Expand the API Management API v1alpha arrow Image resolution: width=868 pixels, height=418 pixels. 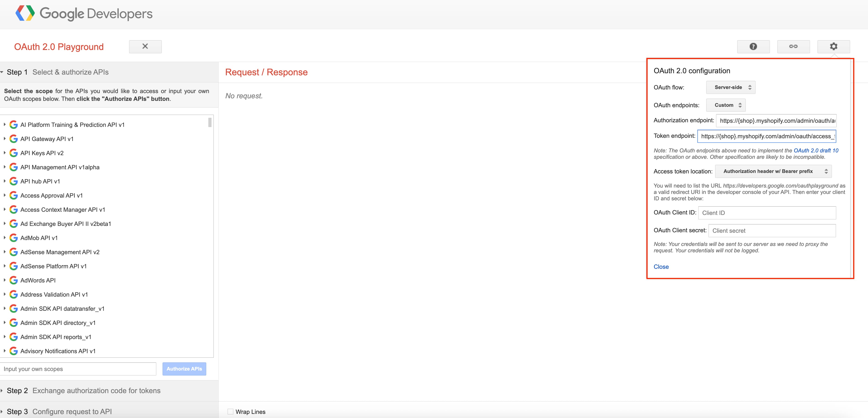[x=5, y=167]
